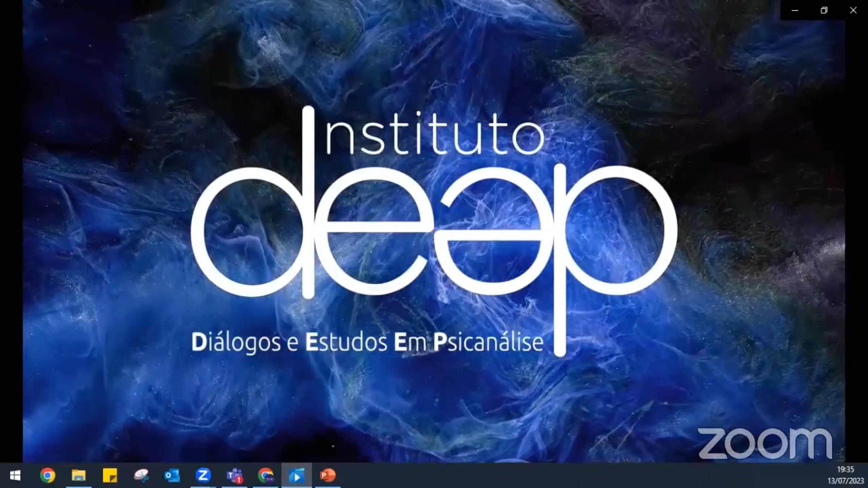
Task: Open the Windows Start menu
Action: tap(15, 476)
